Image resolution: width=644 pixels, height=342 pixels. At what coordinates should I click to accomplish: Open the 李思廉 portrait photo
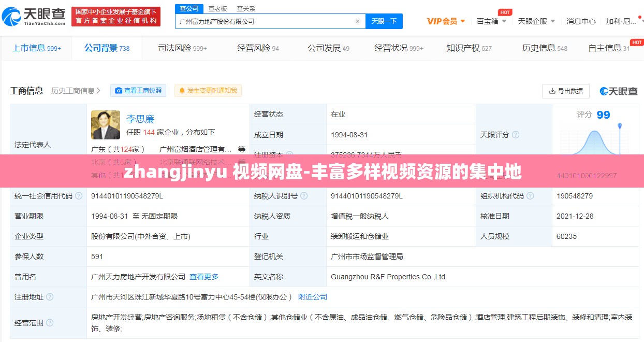(106, 125)
